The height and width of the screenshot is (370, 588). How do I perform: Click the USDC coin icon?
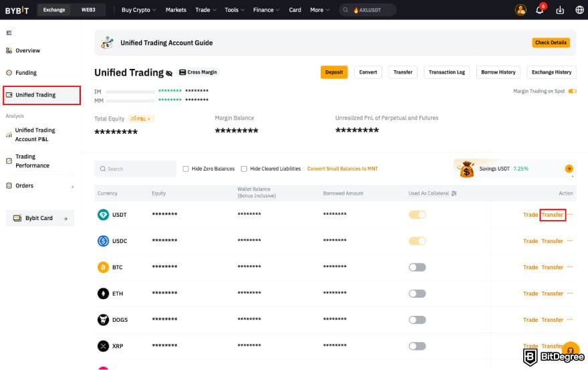[x=103, y=241]
